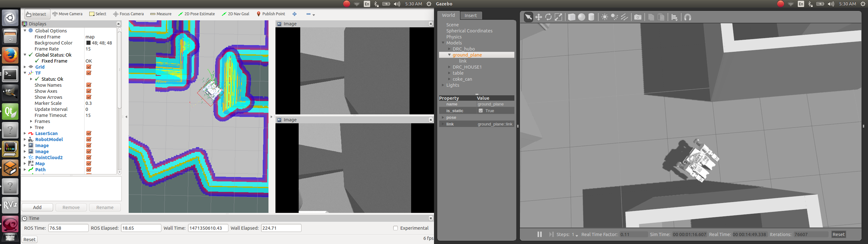The width and height of the screenshot is (868, 244).
Task: Uncheck Show Arrows under TF
Action: point(89,98)
